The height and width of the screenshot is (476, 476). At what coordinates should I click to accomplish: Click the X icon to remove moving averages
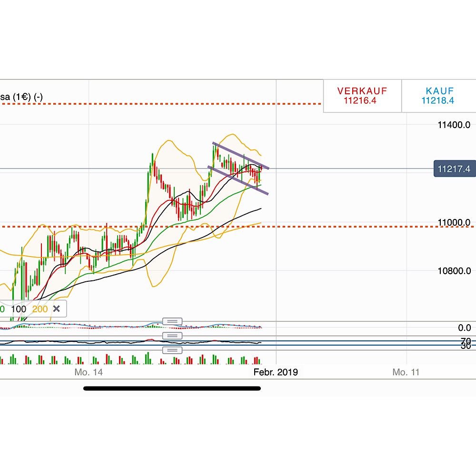coord(56,308)
